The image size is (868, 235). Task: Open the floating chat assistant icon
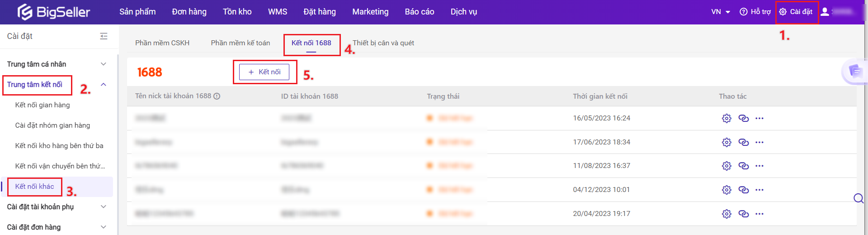point(855,71)
